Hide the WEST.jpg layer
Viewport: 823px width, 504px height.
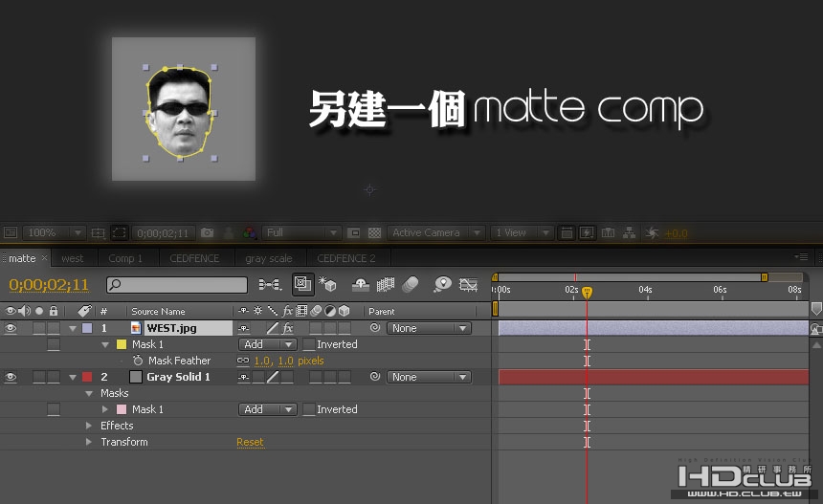pyautogui.click(x=10, y=328)
